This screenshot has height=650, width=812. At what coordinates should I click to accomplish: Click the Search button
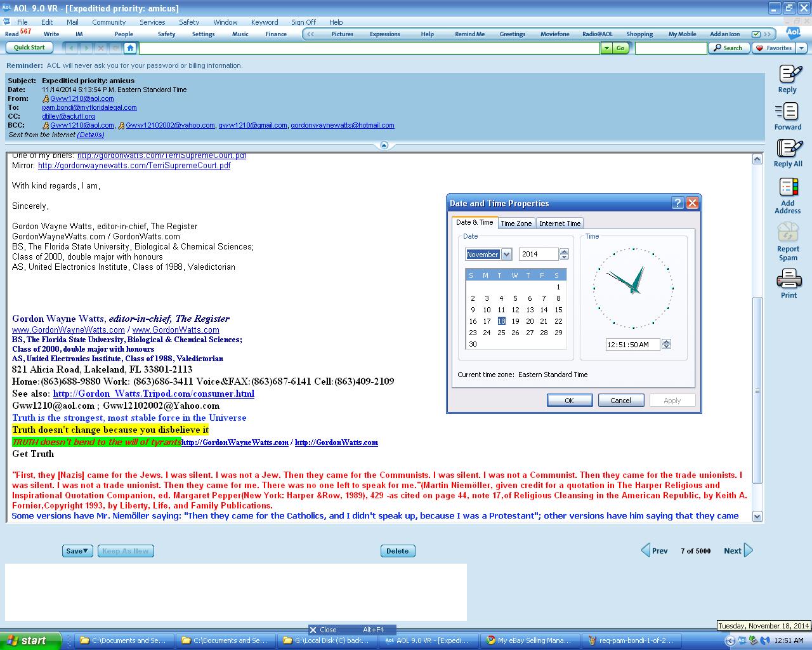coord(728,48)
